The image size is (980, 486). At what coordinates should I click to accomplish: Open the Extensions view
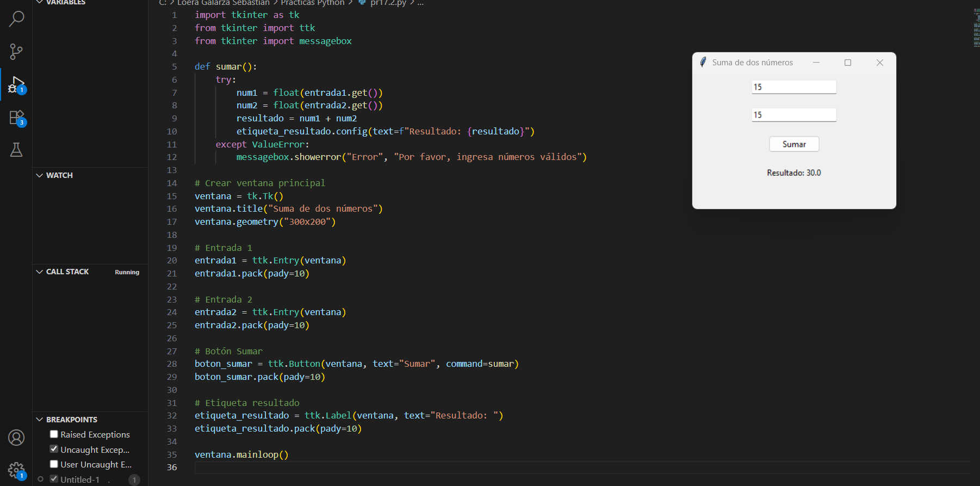pyautogui.click(x=16, y=118)
